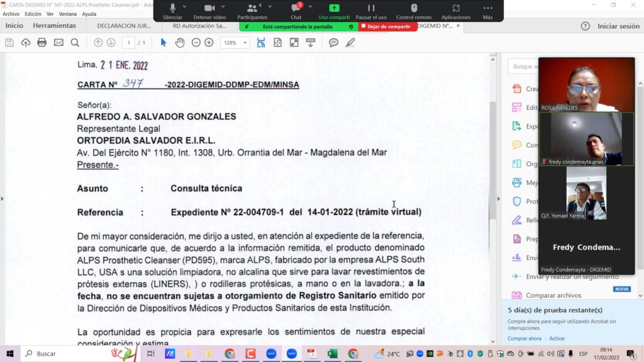Go to next page arrow icon
The height and width of the screenshot is (362, 644).
pyautogui.click(x=111, y=42)
